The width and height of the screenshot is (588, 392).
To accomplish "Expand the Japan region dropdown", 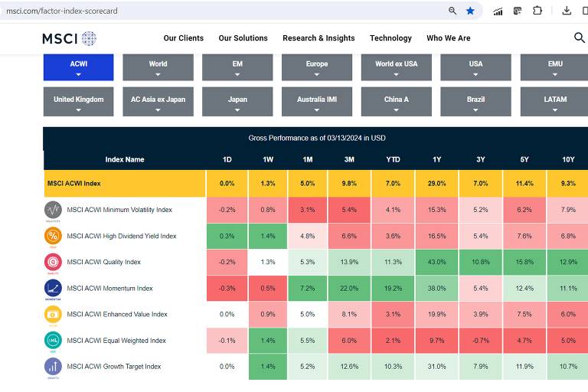I will tap(237, 102).
